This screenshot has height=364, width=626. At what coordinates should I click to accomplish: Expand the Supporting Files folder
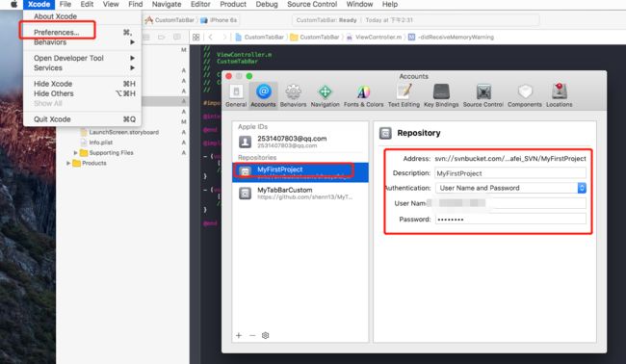(x=75, y=153)
